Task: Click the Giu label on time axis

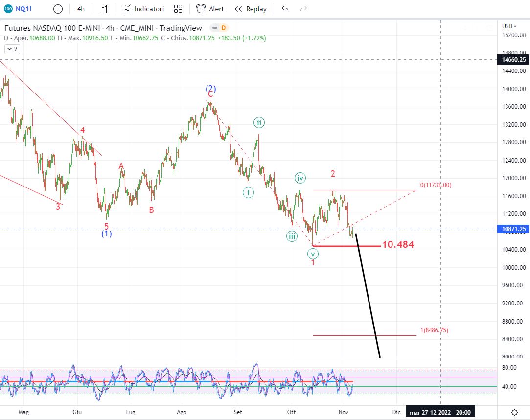Action: click(77, 412)
